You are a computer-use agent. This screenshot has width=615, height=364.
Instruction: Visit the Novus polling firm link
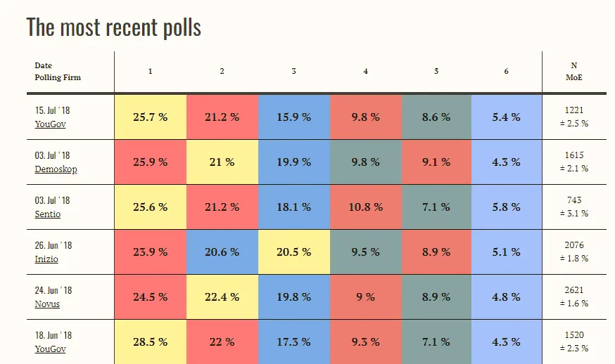click(47, 304)
